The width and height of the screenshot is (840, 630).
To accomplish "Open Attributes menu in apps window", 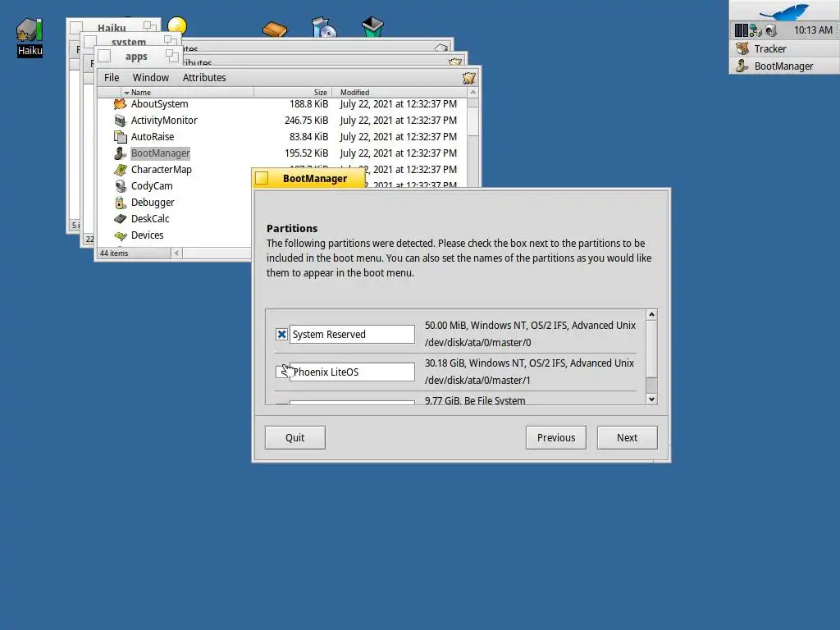I will 204,78.
